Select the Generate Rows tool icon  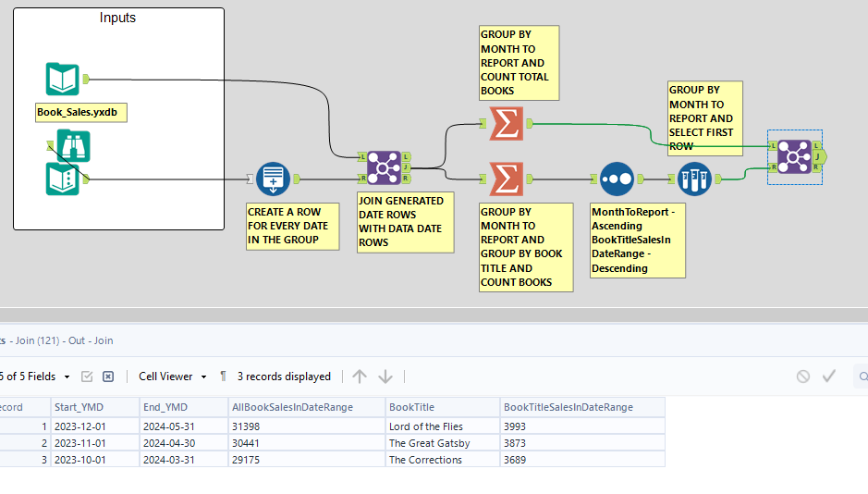(273, 179)
